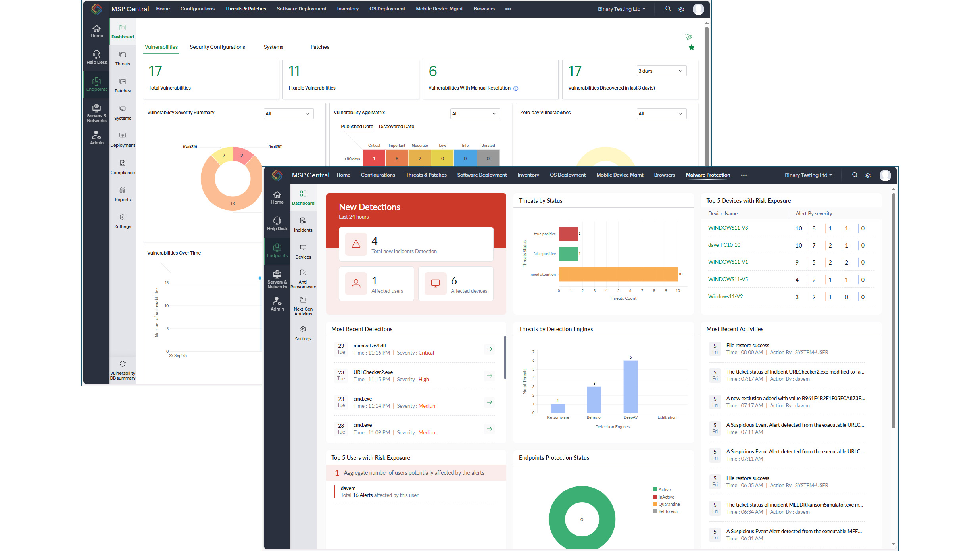This screenshot has height=551, width=980.
Task: Open the Anti-Ransomware section icon
Action: pyautogui.click(x=303, y=273)
